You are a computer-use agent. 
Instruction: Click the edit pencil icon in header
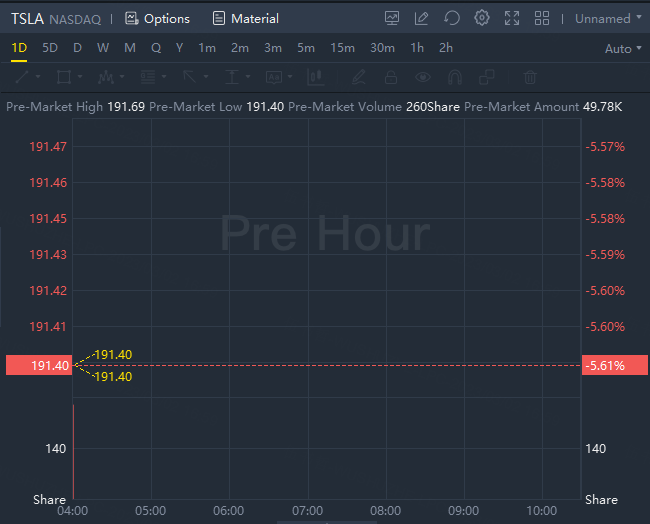coord(421,18)
